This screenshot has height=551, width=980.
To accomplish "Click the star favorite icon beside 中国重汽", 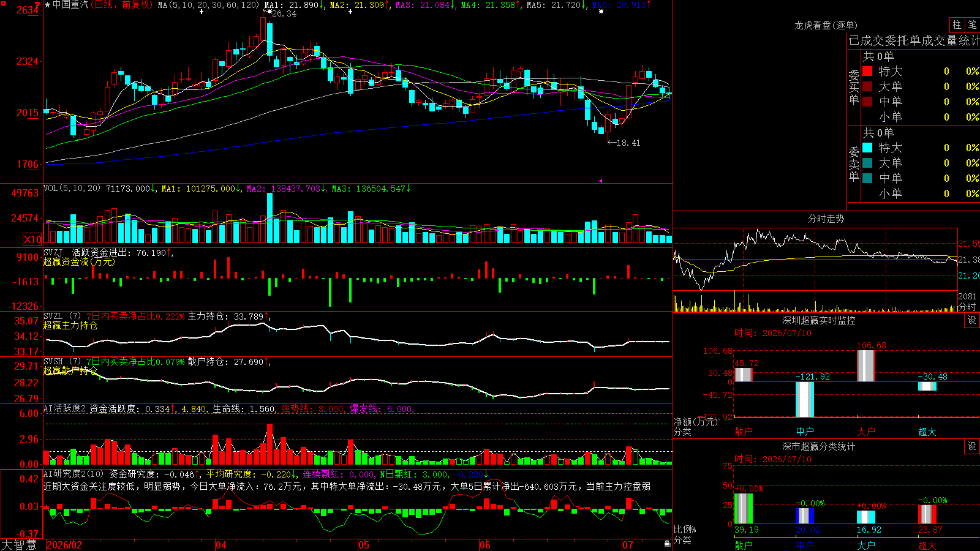I will [x=48, y=5].
